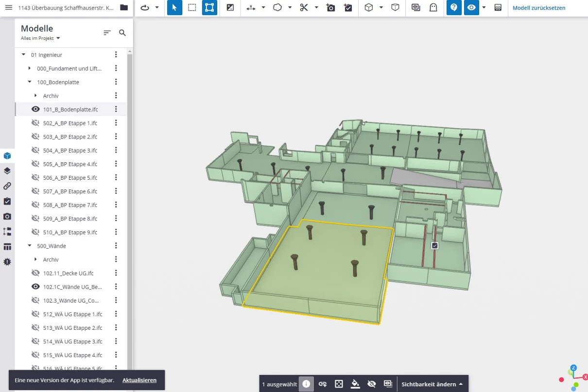
Task: Open the Sichtbarkeit ändern menu
Action: click(432, 384)
